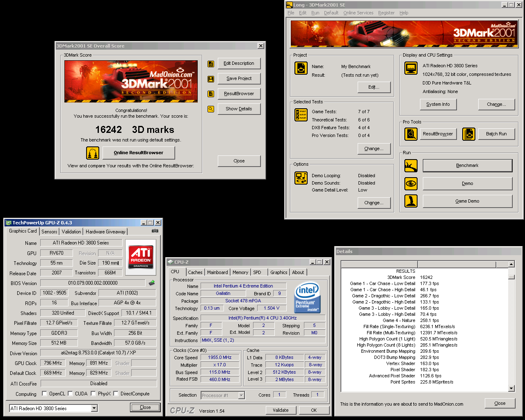Enable the PhysX checkbox in GPU-Z
Viewport: 525px width, 420px height.
pos(94,394)
